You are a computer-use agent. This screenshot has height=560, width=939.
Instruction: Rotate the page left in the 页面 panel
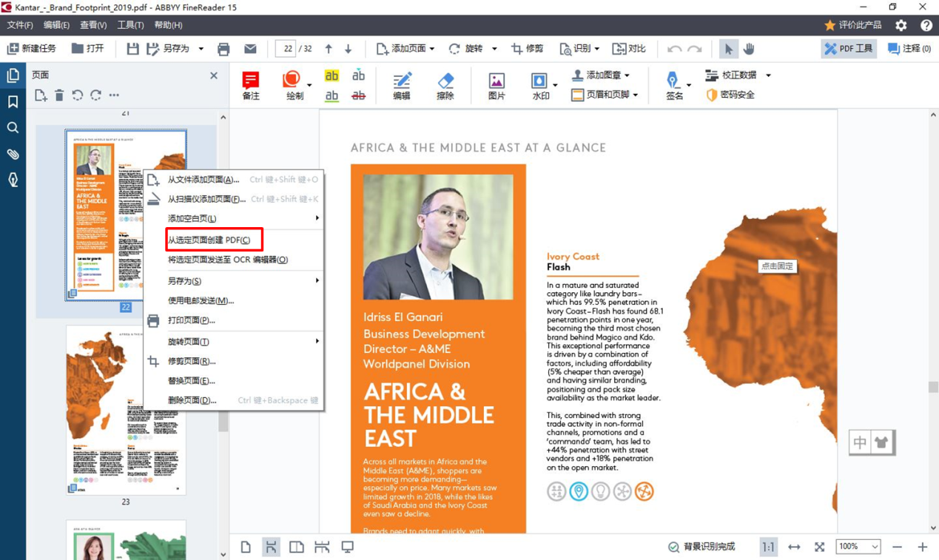click(x=78, y=95)
